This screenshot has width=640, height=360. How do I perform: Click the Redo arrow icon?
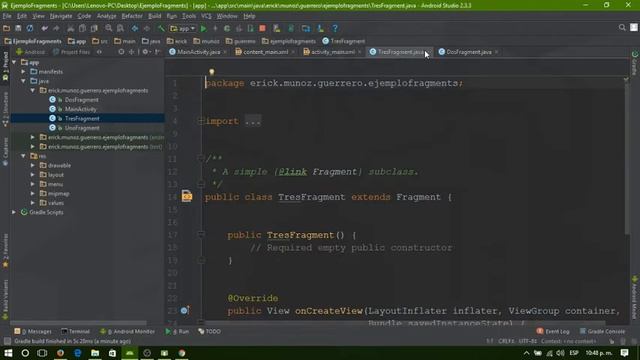point(56,28)
